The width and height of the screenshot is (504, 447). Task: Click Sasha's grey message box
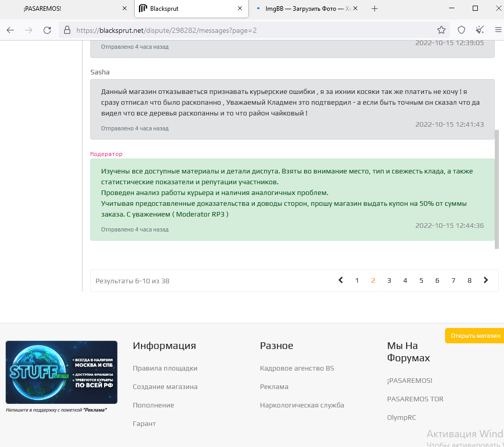[x=292, y=109]
